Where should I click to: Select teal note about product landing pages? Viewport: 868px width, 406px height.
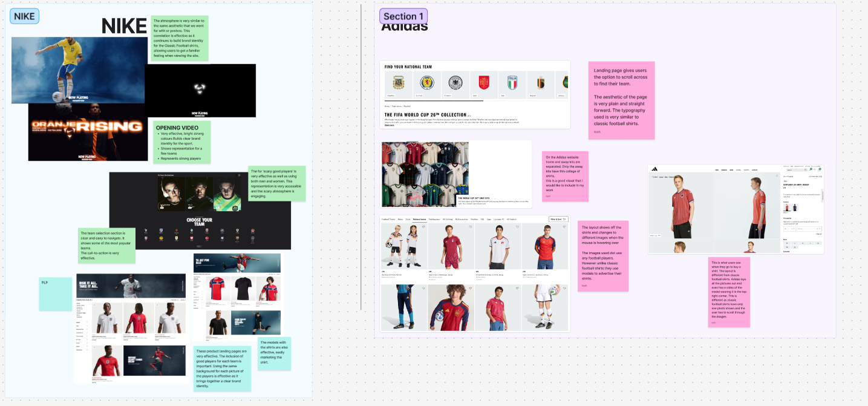click(x=223, y=368)
